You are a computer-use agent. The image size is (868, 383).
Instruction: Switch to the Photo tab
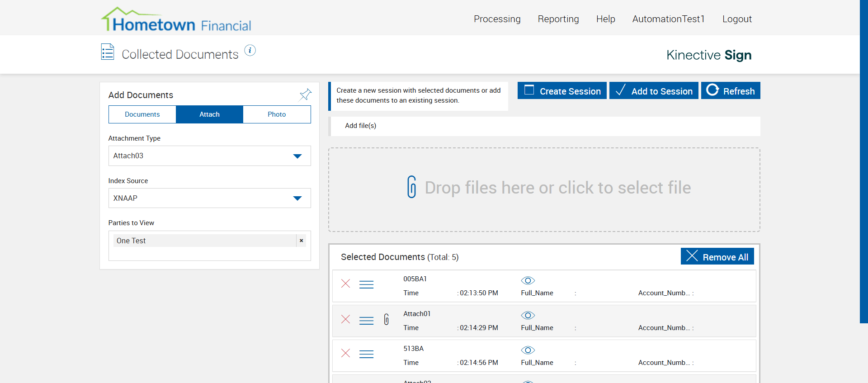[x=277, y=114]
